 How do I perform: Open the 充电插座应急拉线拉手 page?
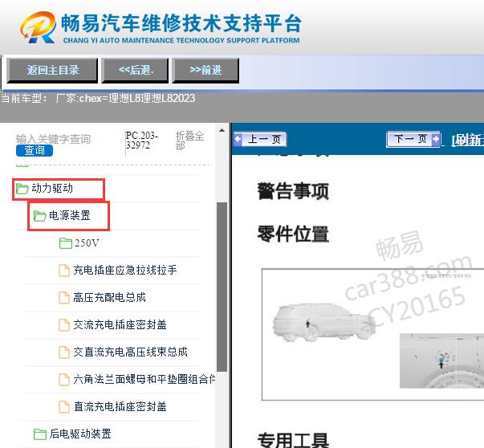point(125,270)
